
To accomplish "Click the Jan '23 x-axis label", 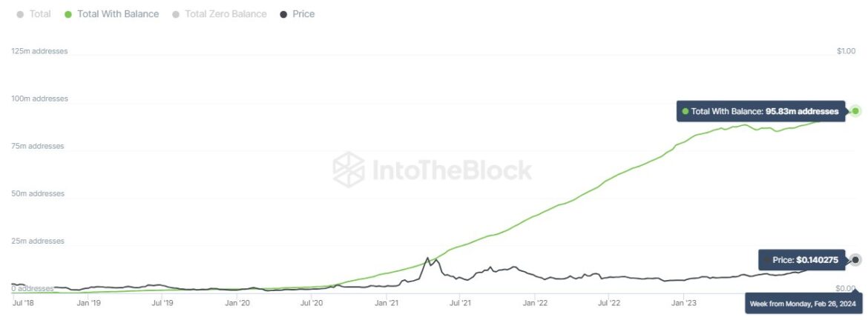I will pos(683,302).
